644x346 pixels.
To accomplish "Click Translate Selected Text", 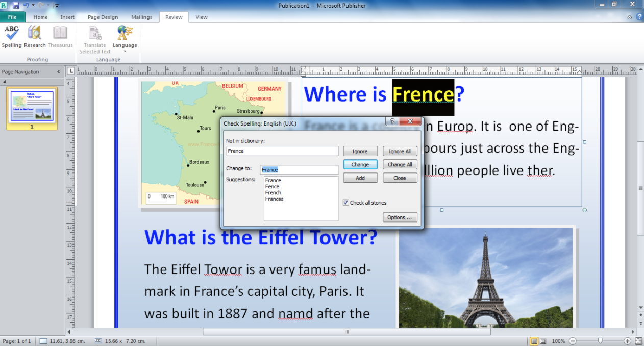I will (95, 40).
